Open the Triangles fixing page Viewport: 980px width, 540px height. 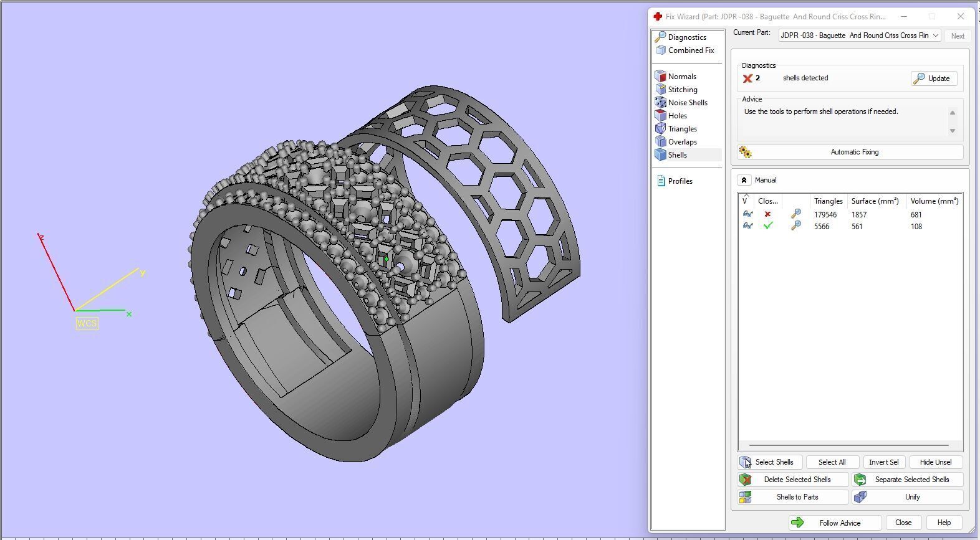click(x=683, y=129)
